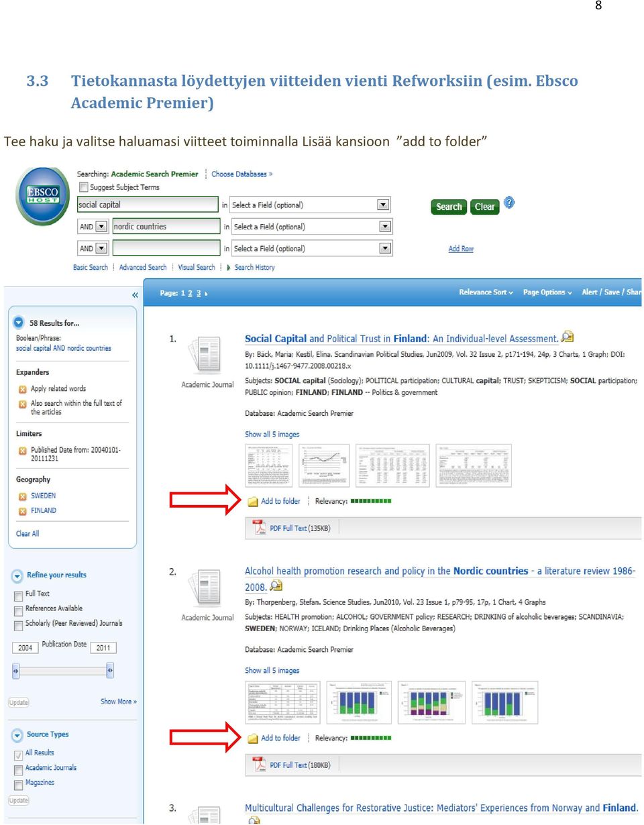Open the field dropdown for the empty third row
644x825 pixels.
click(x=384, y=248)
